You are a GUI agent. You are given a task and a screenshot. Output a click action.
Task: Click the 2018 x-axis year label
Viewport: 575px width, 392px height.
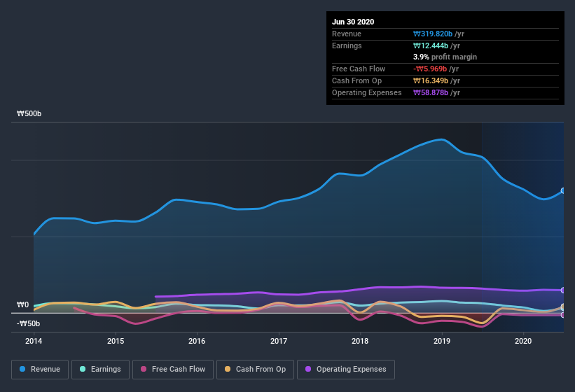tap(360, 341)
